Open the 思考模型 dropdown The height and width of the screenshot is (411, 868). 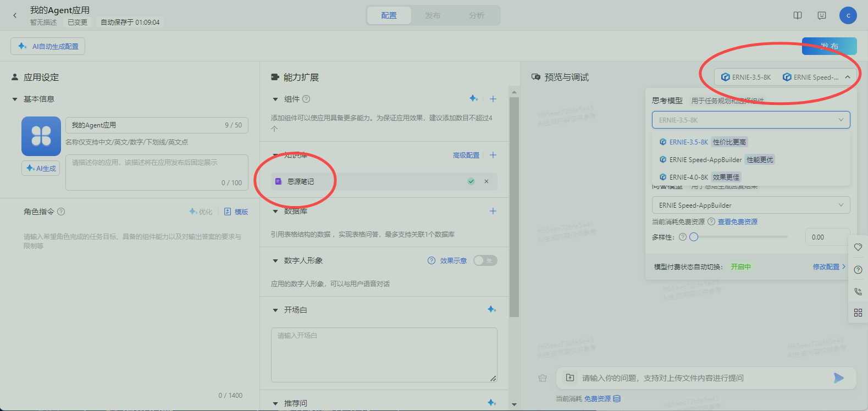[751, 120]
